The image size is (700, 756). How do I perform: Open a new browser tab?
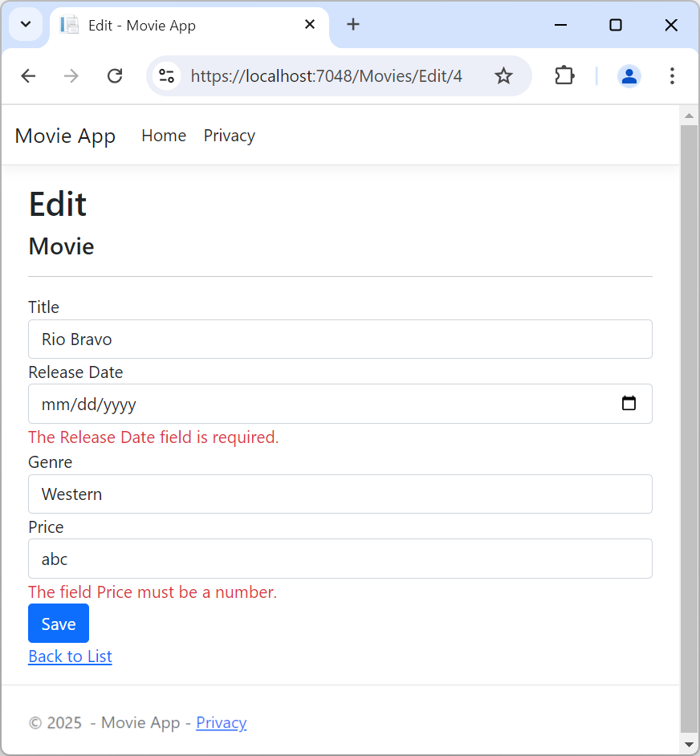(353, 25)
